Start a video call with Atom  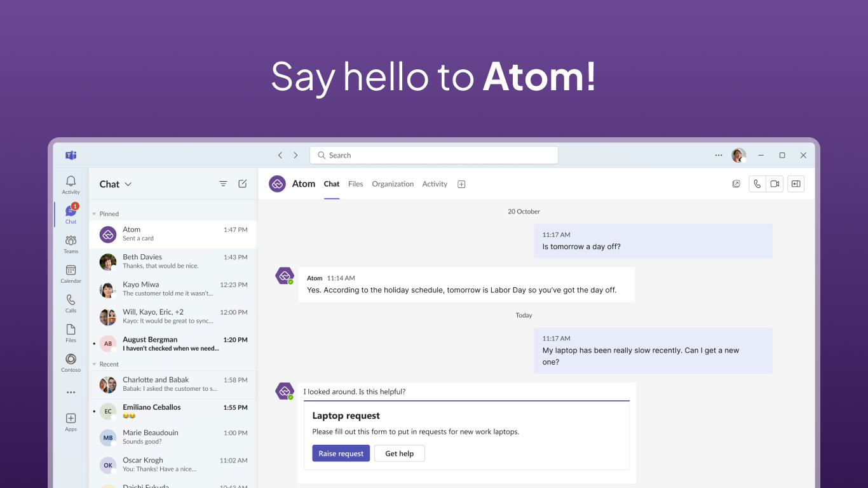tap(775, 184)
